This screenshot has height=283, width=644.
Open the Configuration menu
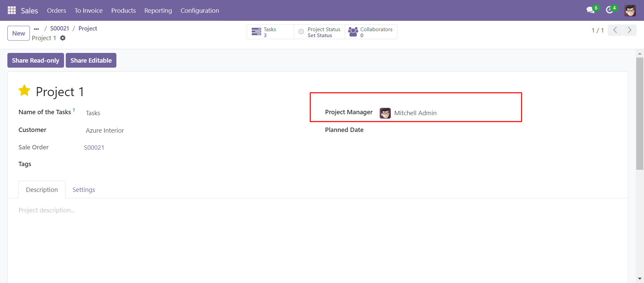coord(200,10)
